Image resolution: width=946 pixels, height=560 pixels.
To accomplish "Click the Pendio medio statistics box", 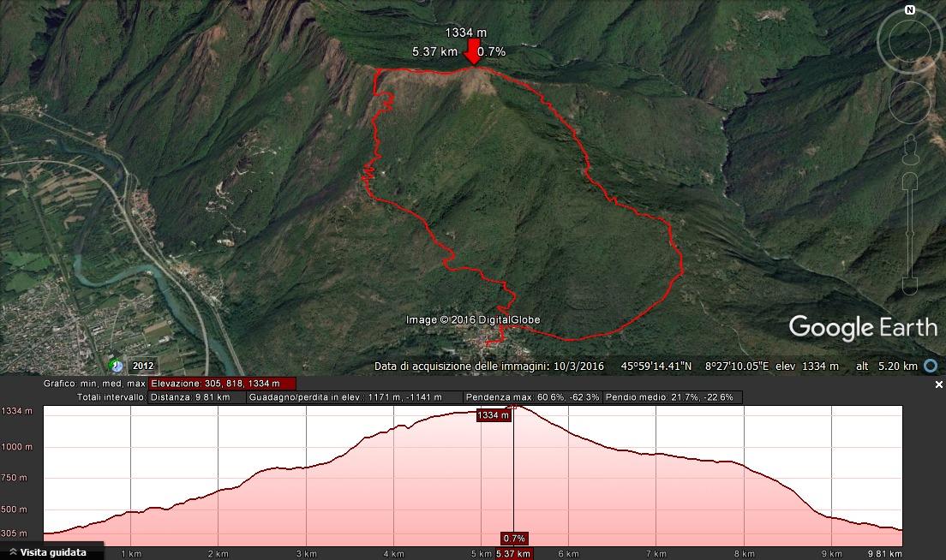I will (x=673, y=397).
